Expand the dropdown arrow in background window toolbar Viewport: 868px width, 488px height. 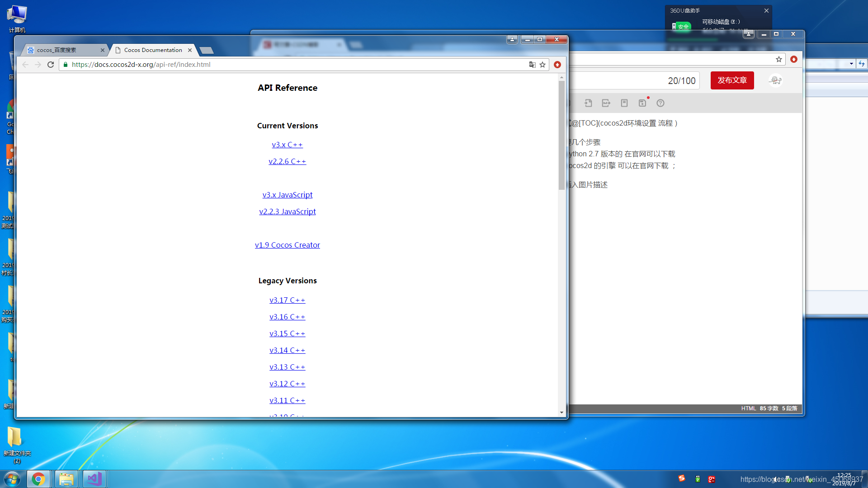click(x=851, y=64)
